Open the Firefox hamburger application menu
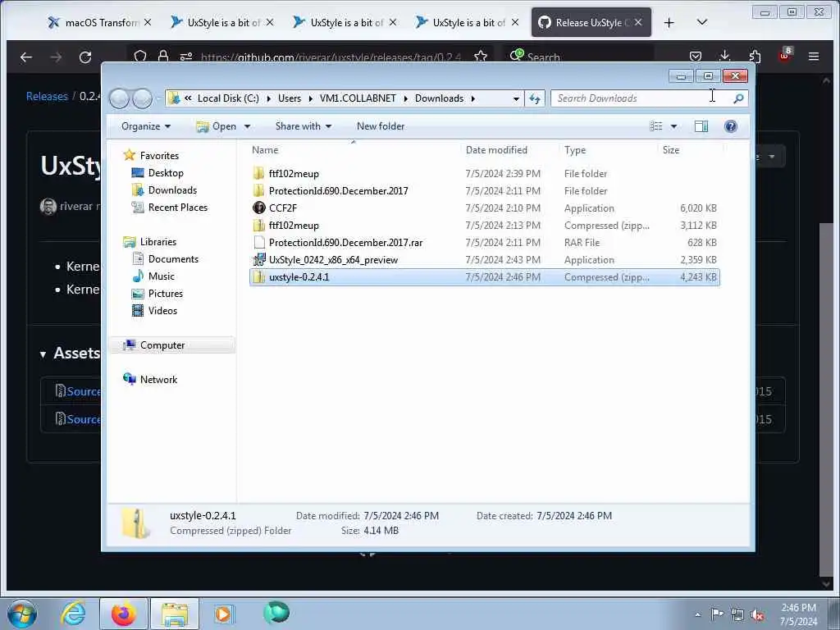This screenshot has width=840, height=630. click(814, 57)
